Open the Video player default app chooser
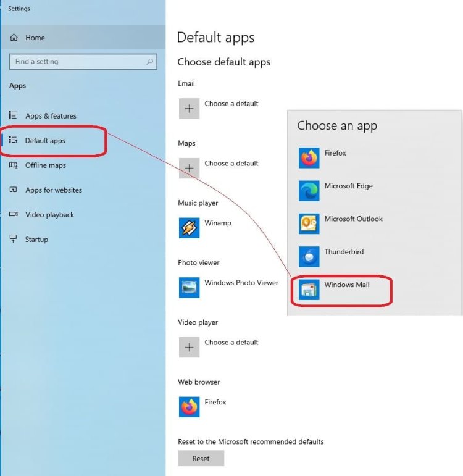Screen dimensions: 463x476 click(x=189, y=347)
